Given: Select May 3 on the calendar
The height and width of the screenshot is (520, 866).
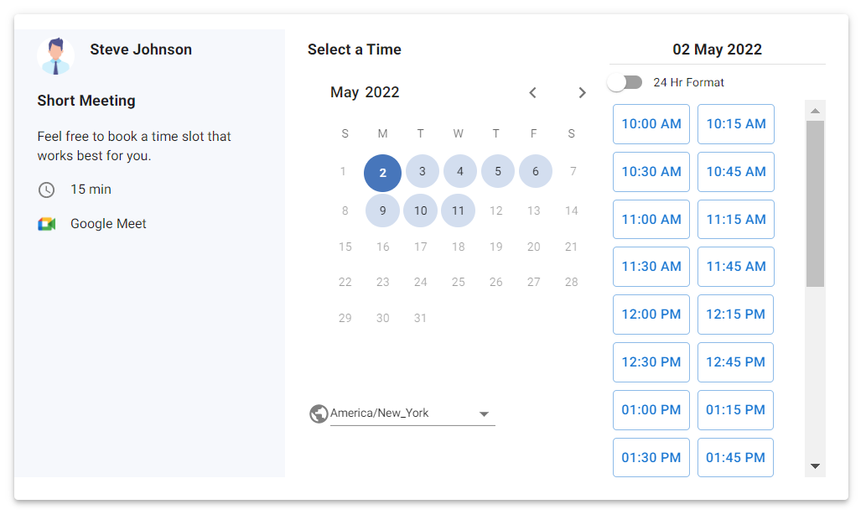Looking at the screenshot, I should point(422,172).
